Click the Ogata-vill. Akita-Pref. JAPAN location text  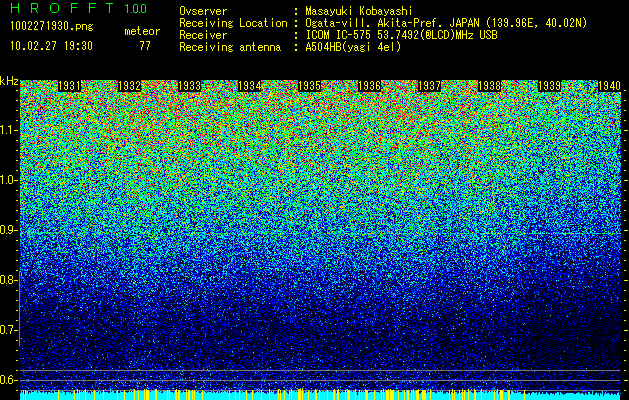[446, 23]
